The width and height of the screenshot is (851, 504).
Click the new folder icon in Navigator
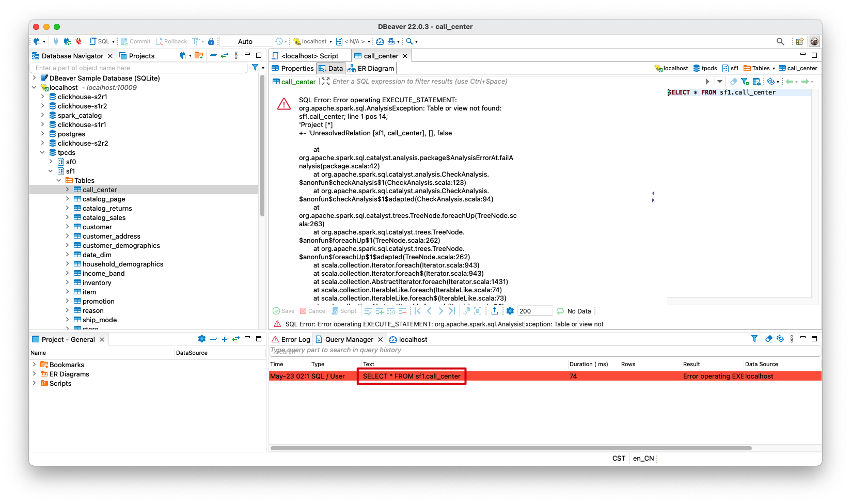(x=199, y=55)
